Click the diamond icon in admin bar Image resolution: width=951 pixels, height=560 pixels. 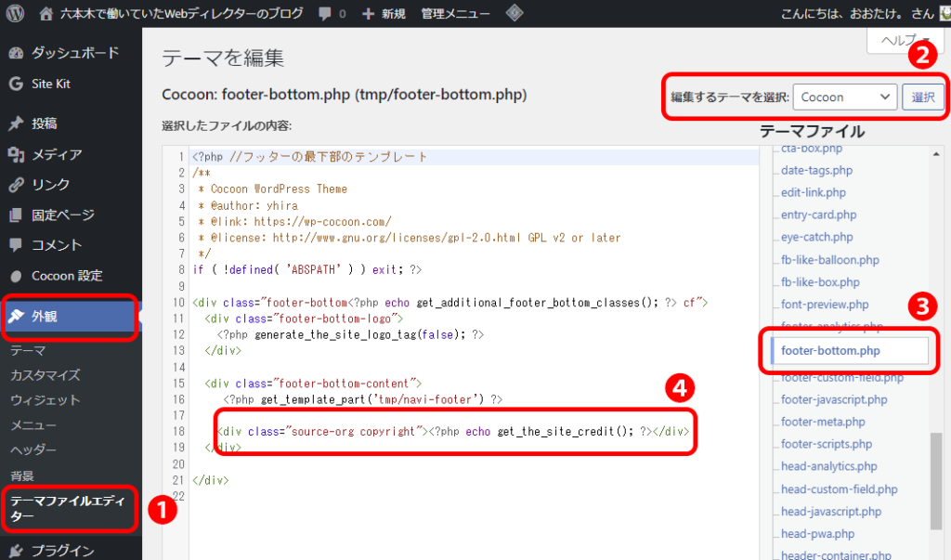(514, 14)
